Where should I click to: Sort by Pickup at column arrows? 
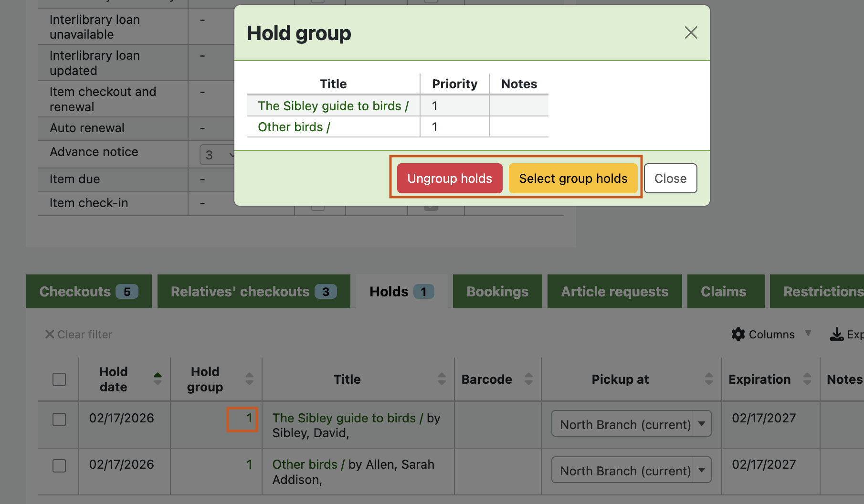pyautogui.click(x=709, y=379)
